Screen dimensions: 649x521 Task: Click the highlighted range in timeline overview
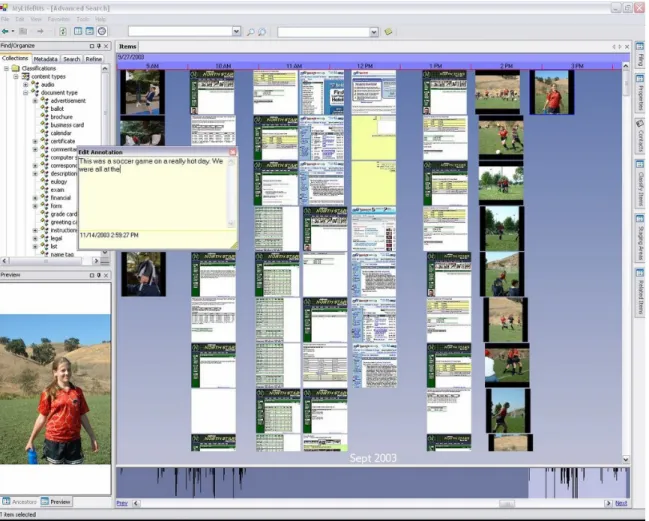579,483
